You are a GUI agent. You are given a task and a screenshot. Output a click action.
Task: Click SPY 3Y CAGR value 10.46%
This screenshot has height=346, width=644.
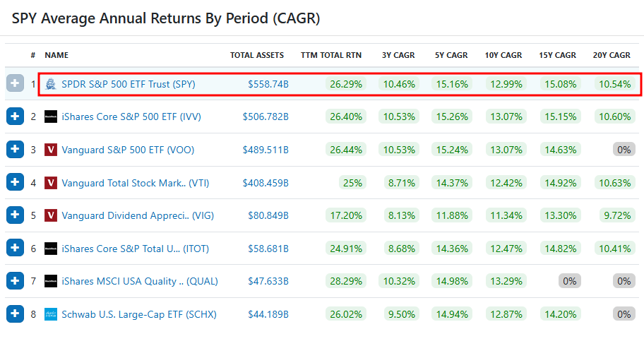tap(399, 84)
